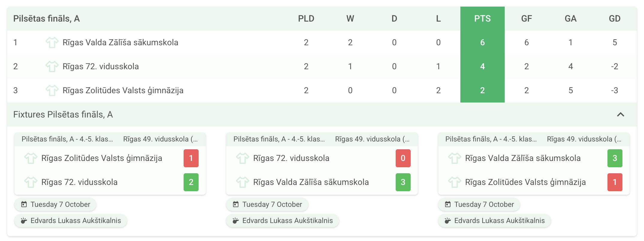Click calendar icon on first fixture's date chip
Screen dimensions: 644x241
click(x=24, y=204)
